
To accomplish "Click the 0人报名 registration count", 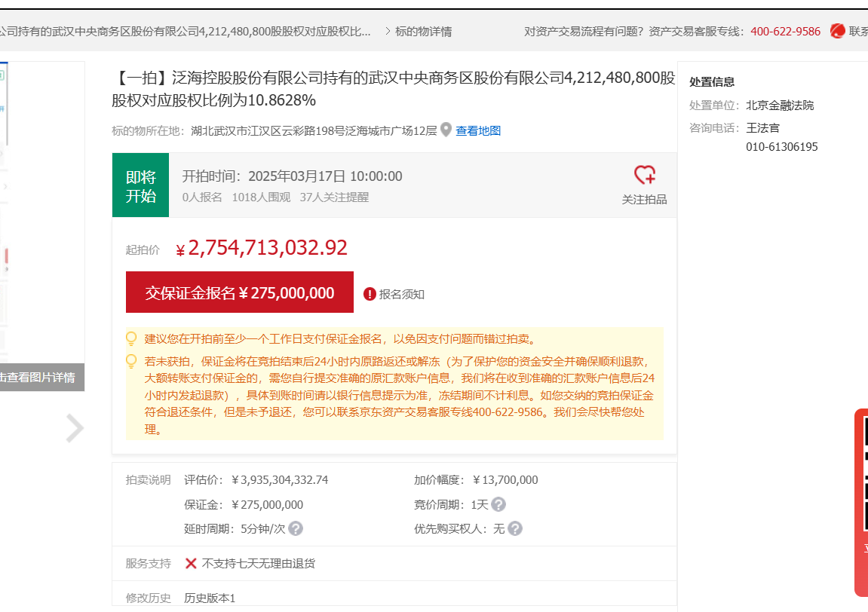I will (202, 197).
